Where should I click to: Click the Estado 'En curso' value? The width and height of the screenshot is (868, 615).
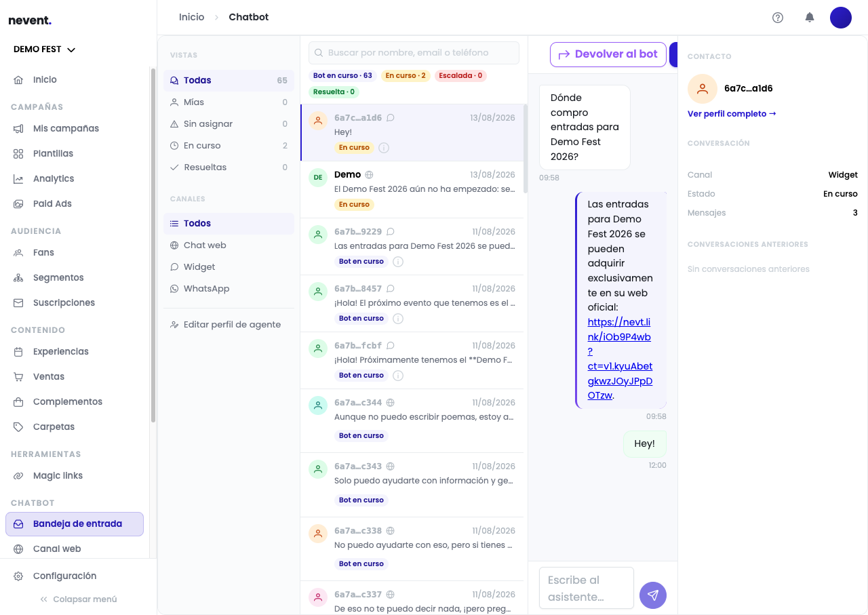(x=840, y=194)
